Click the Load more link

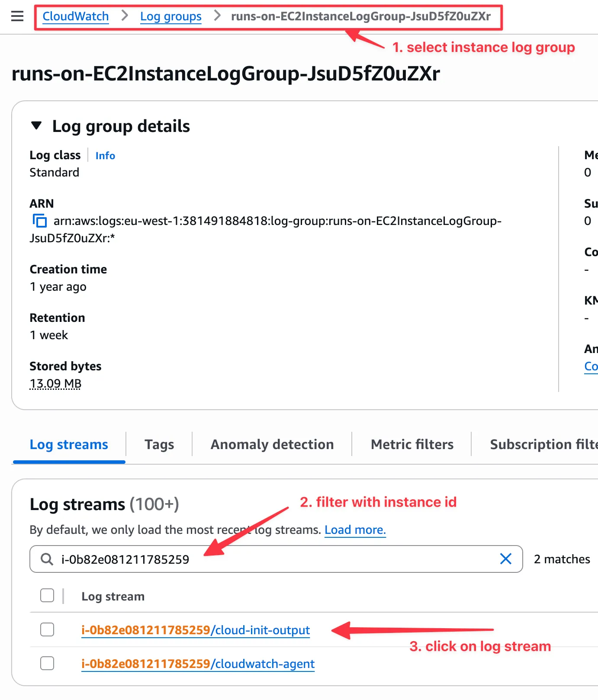point(355,530)
